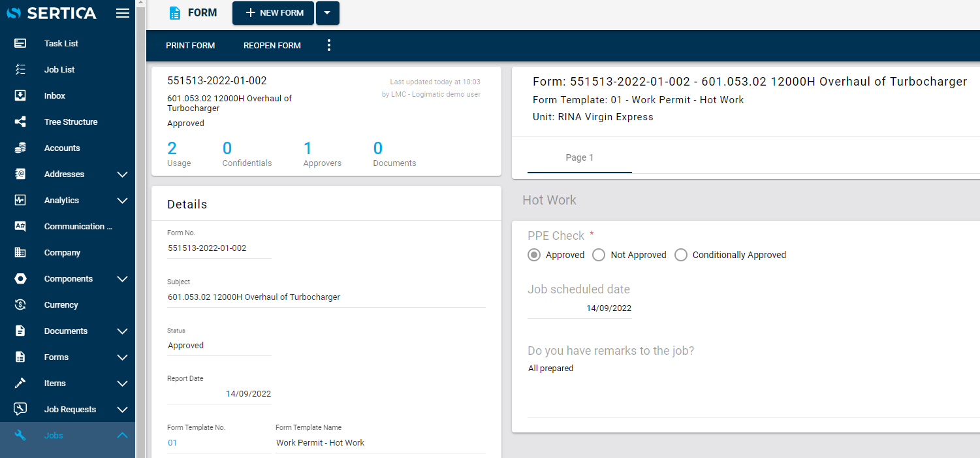Open the Tree Structure icon
Screen dimensions: 980x458
pos(20,122)
